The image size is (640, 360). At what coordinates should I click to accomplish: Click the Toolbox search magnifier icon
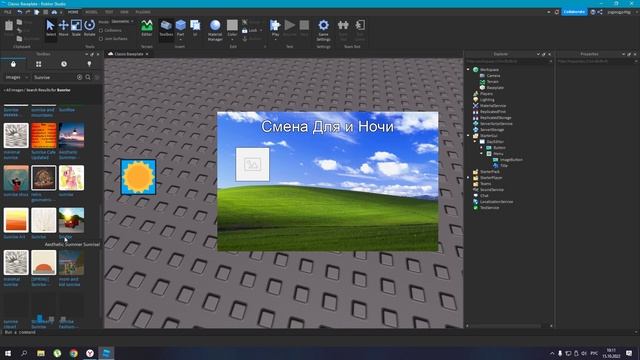(x=88, y=77)
